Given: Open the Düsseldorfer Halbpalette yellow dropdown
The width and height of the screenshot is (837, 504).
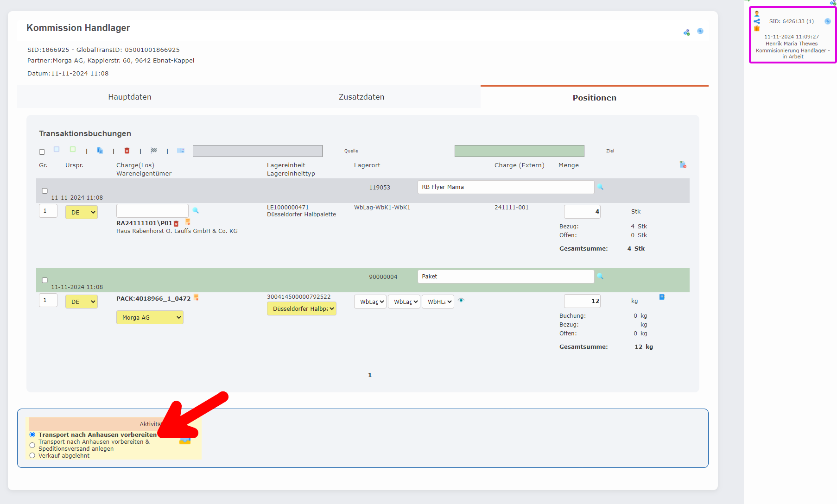Looking at the screenshot, I should 301,309.
